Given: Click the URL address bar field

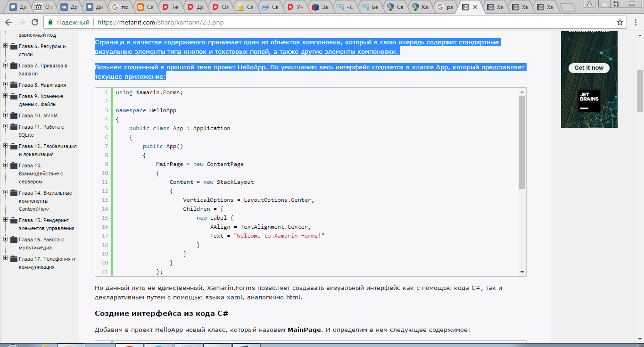Looking at the screenshot, I should click(x=330, y=22).
